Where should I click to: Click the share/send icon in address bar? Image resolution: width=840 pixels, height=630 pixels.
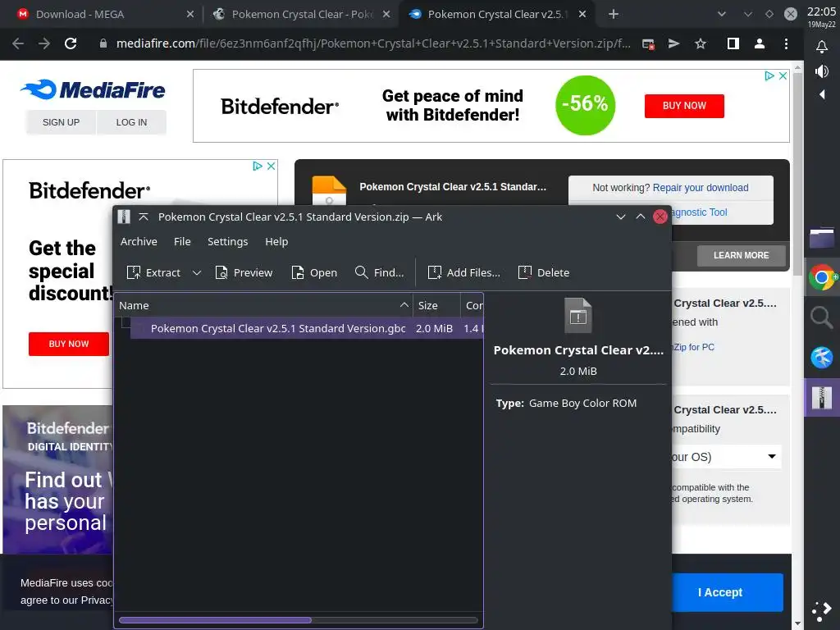[x=674, y=44]
